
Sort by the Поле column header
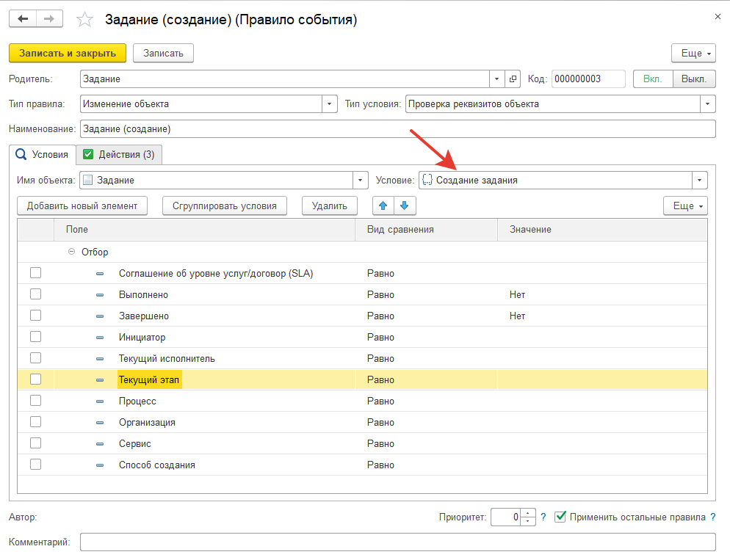(x=204, y=229)
